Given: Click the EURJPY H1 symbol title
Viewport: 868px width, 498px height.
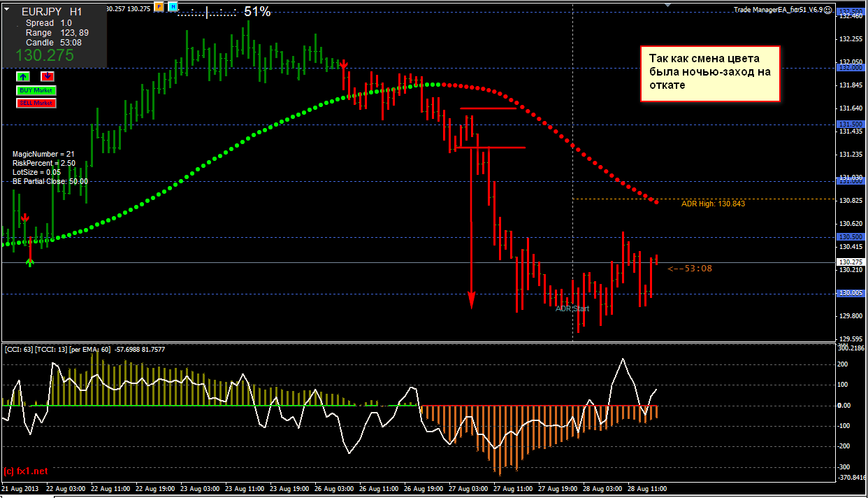Looking at the screenshot, I should pyautogui.click(x=52, y=12).
